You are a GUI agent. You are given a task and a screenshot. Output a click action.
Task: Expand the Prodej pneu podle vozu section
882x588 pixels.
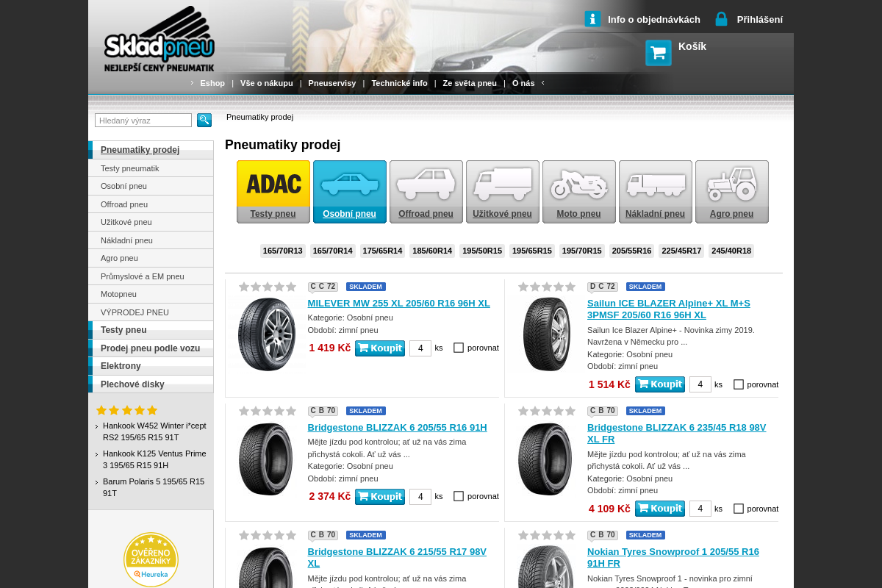click(150, 348)
